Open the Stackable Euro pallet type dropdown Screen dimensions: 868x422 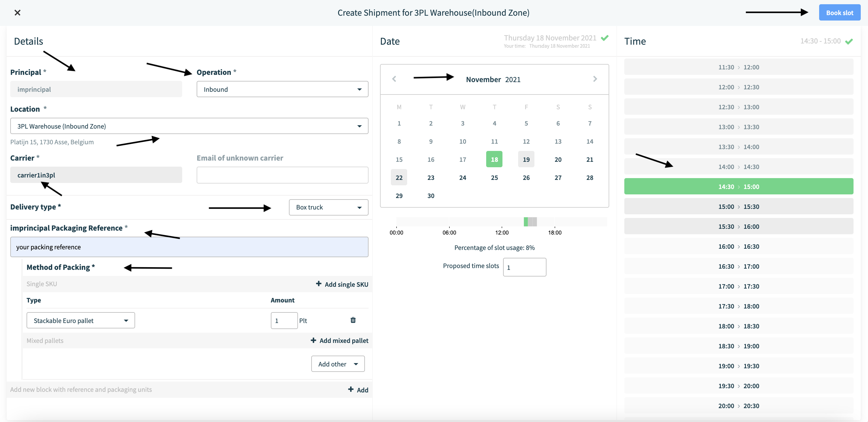[x=81, y=320]
